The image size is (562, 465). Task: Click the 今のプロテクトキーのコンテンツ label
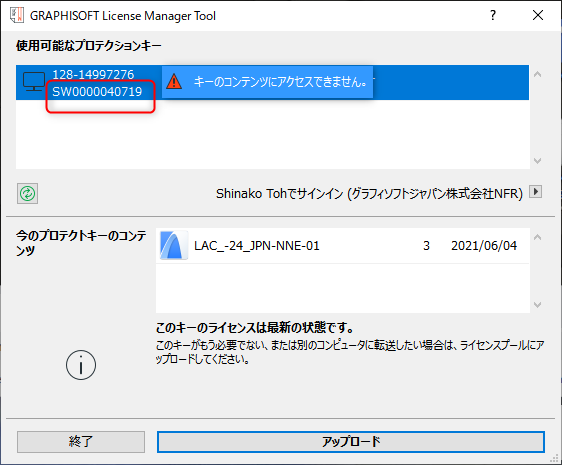(x=81, y=243)
